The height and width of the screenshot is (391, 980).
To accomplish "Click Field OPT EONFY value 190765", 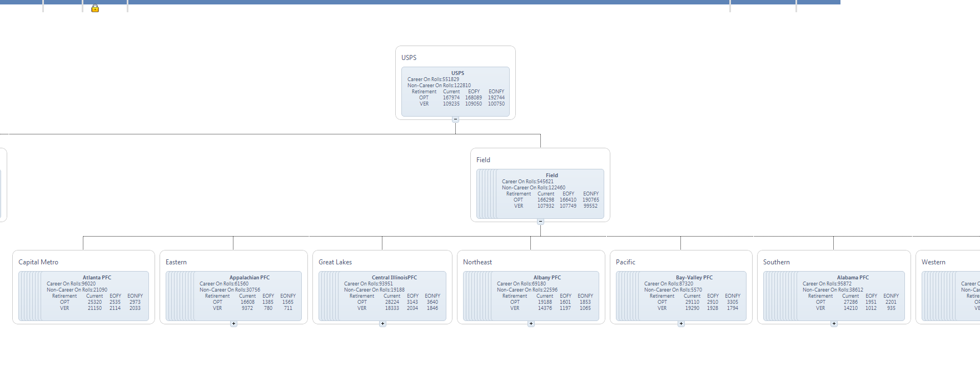I will [x=591, y=200].
